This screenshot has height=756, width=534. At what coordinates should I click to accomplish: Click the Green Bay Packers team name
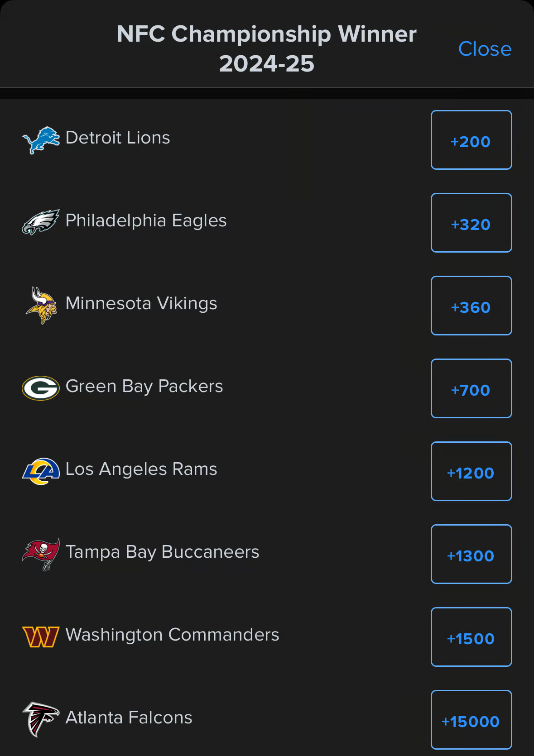[x=144, y=387]
